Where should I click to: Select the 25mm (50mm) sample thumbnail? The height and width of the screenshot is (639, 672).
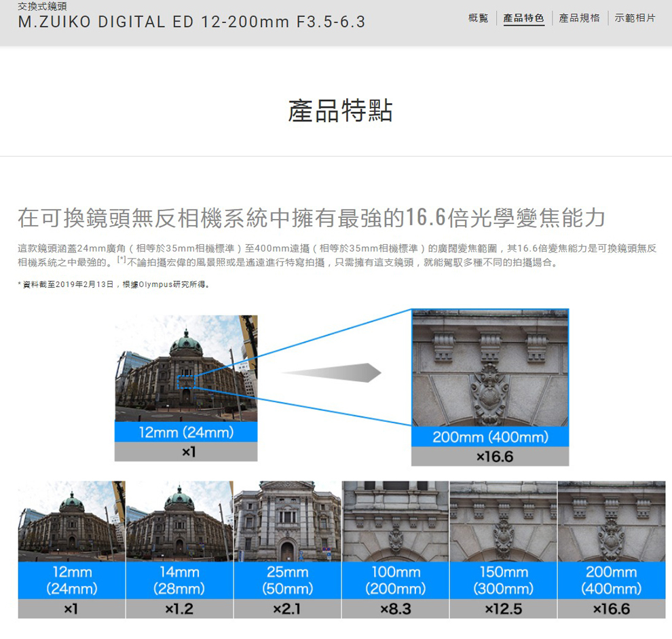click(286, 521)
